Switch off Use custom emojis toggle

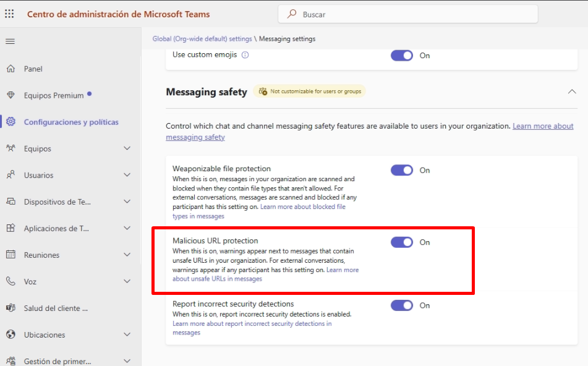click(402, 56)
